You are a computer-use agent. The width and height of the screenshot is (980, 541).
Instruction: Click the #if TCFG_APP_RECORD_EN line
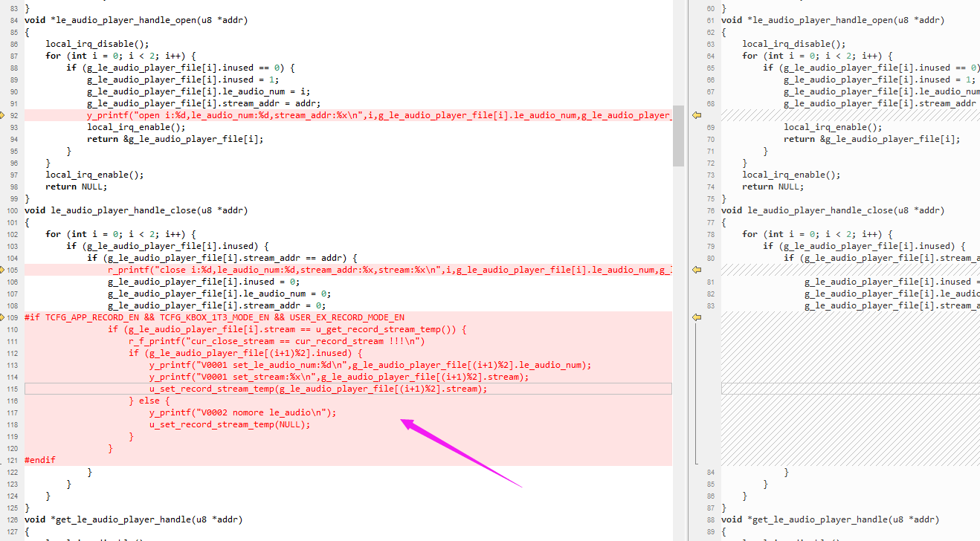click(215, 317)
